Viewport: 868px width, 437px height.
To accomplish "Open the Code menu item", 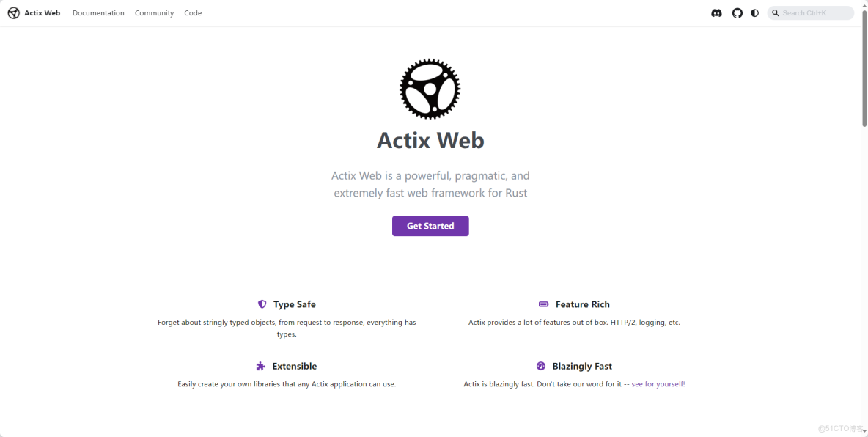I will 193,12.
